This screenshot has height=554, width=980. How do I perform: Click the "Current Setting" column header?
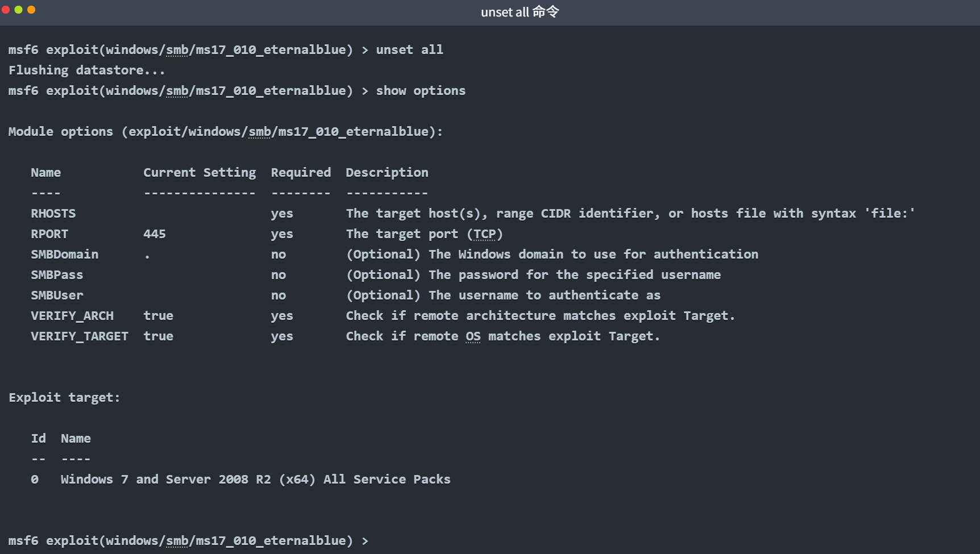pyautogui.click(x=199, y=173)
